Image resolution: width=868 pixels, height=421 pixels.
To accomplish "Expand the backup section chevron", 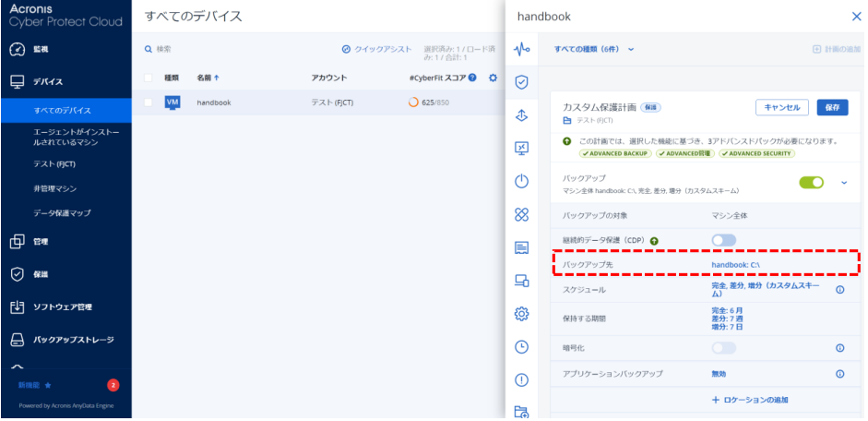I will (843, 183).
